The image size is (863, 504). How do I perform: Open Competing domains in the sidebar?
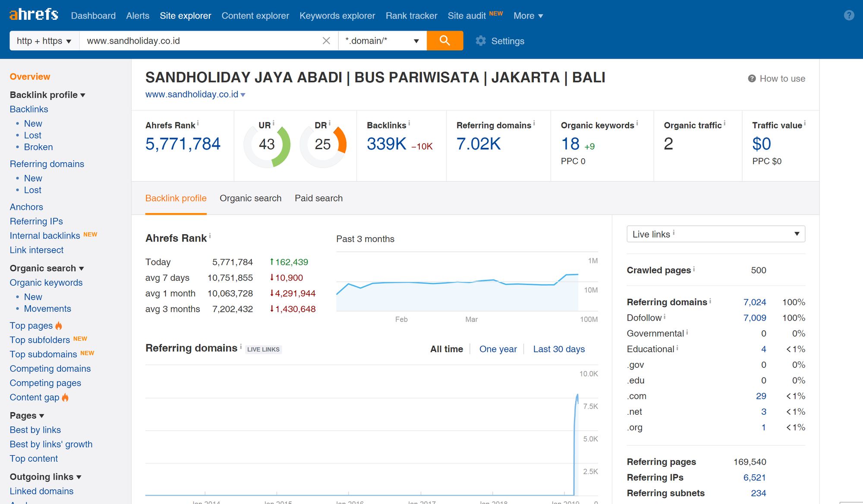(x=50, y=369)
